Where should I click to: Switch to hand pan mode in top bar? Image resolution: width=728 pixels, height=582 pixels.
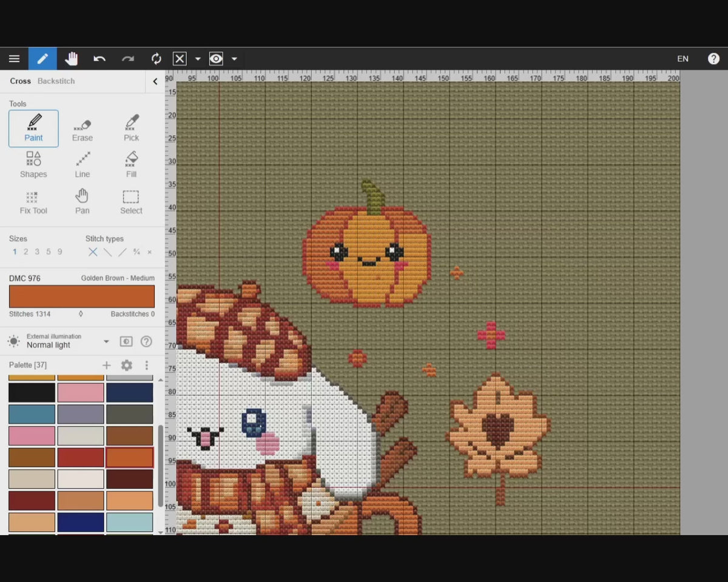click(72, 59)
